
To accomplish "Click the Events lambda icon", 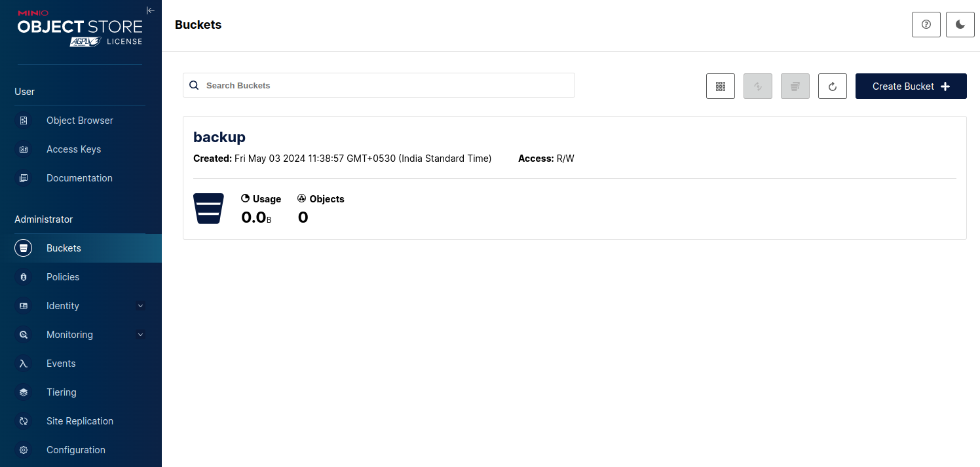I will pos(24,364).
